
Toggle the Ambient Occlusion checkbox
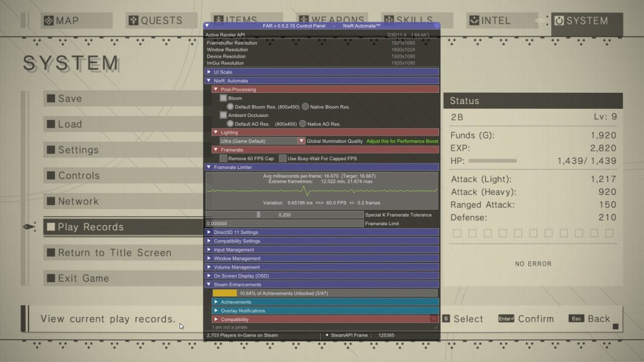223,115
